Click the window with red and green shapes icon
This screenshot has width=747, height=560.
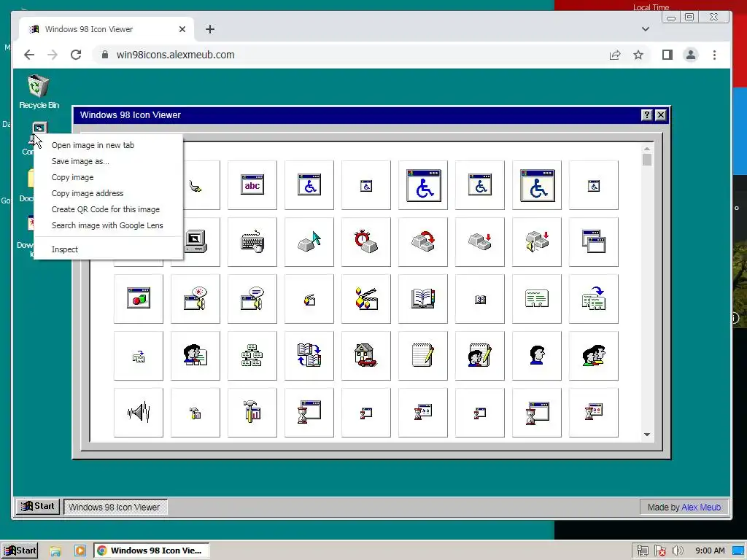[x=139, y=298]
